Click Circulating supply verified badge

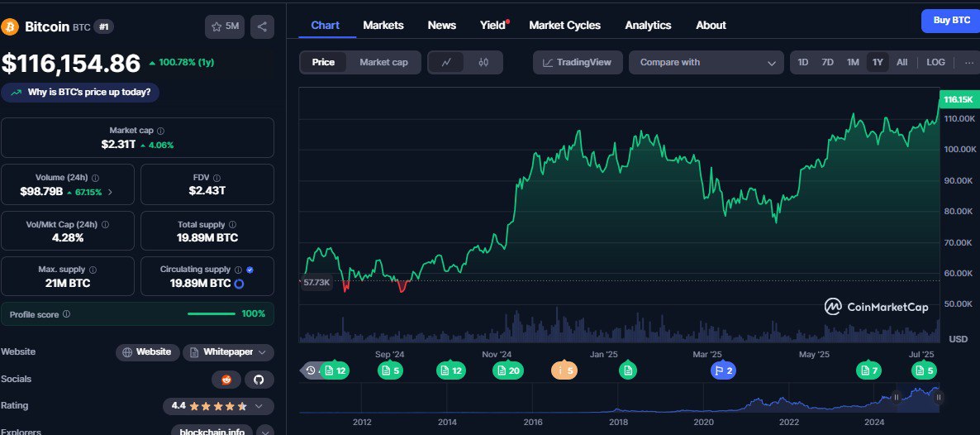[x=250, y=270]
